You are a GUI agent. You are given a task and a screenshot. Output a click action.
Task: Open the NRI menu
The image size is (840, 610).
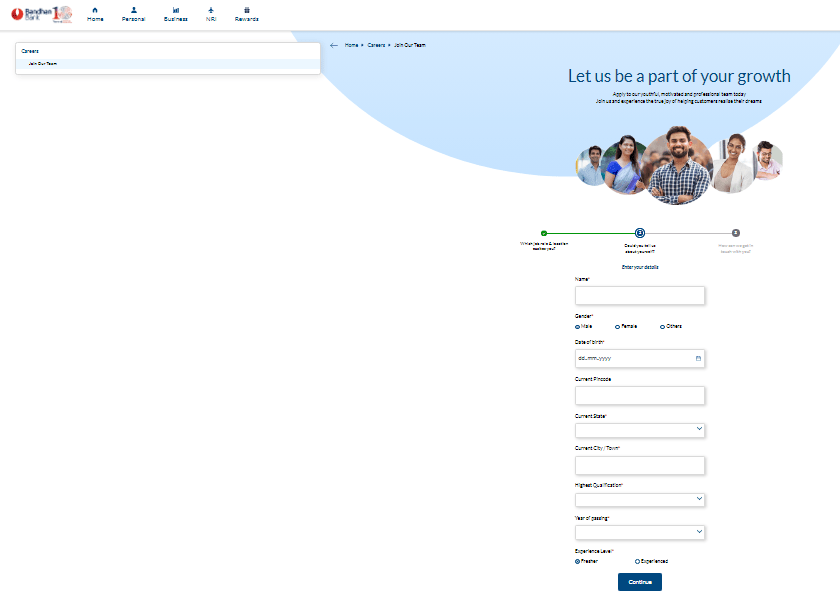(211, 14)
